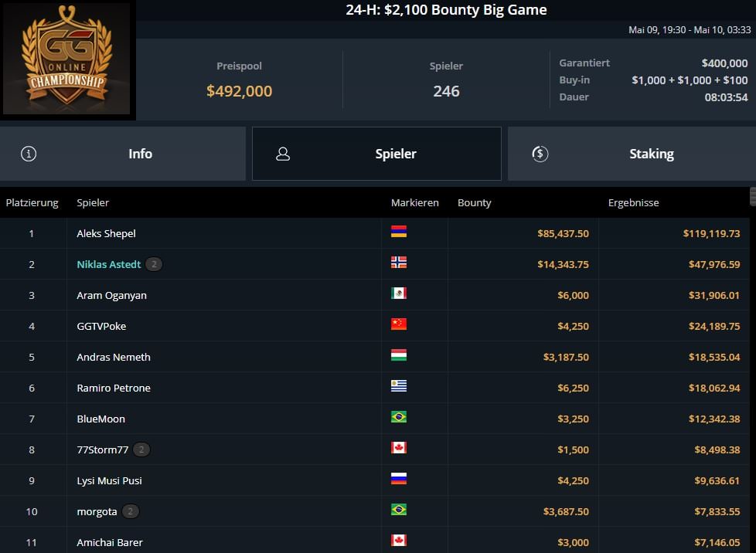Screen dimensions: 756x553
Task: Sort by the Bounty column header
Action: point(474,203)
